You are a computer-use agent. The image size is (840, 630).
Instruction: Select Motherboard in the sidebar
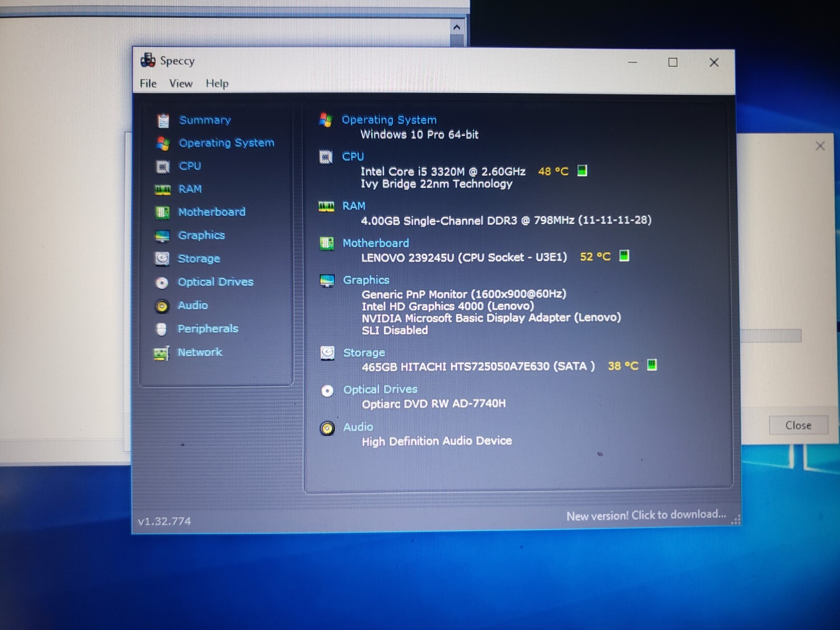[212, 212]
